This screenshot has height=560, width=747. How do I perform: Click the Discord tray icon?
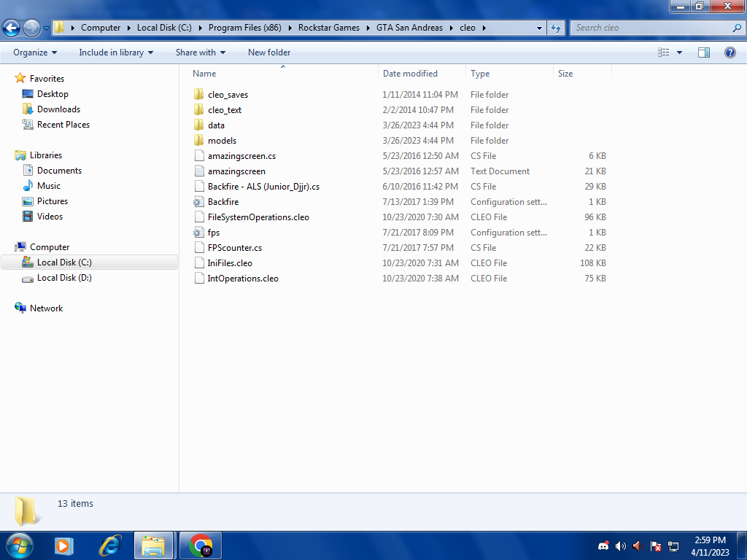(x=603, y=545)
